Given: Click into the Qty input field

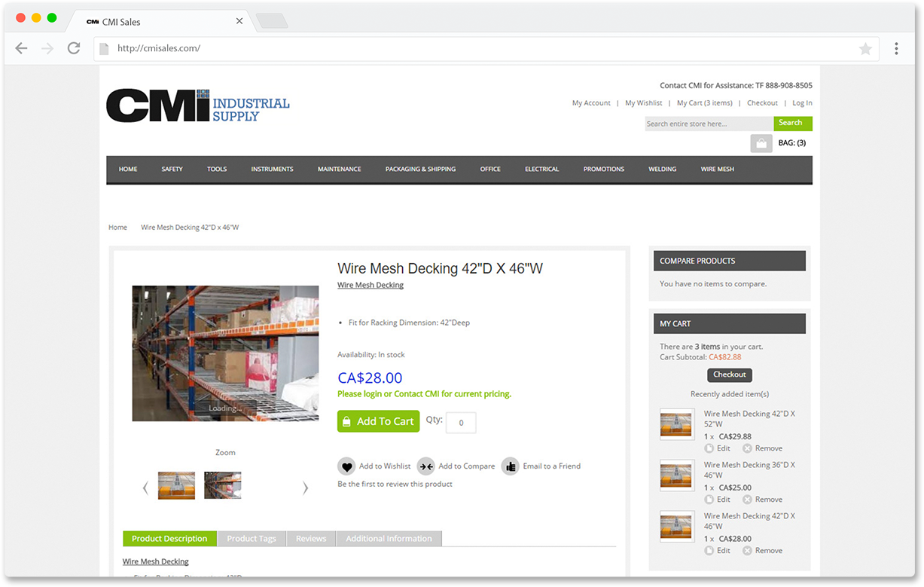Looking at the screenshot, I should pyautogui.click(x=461, y=423).
